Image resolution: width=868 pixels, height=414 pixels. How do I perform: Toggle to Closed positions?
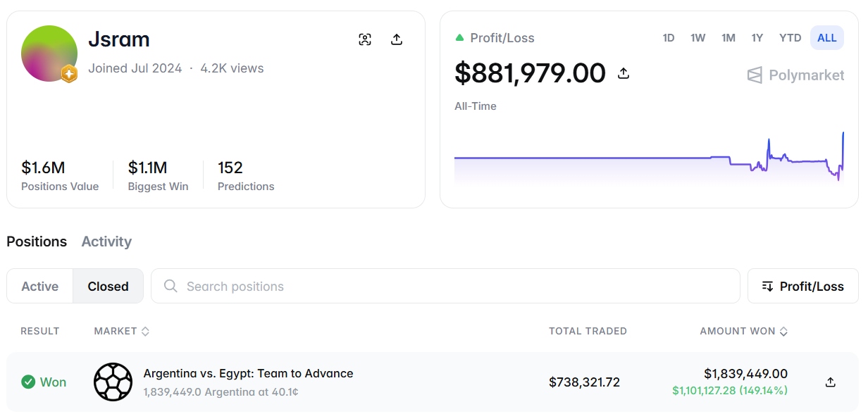[x=108, y=286]
